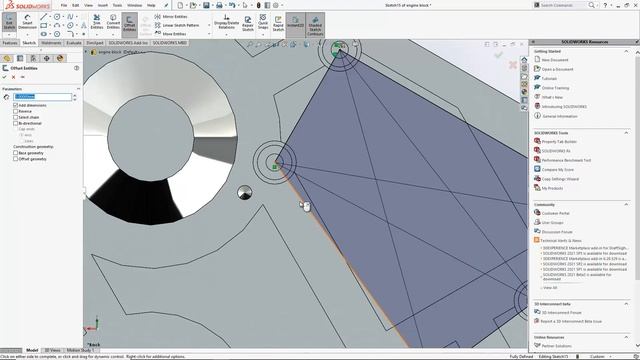640x360 pixels.
Task: Open the FeatureManager design tree tab icon
Action: point(7,59)
